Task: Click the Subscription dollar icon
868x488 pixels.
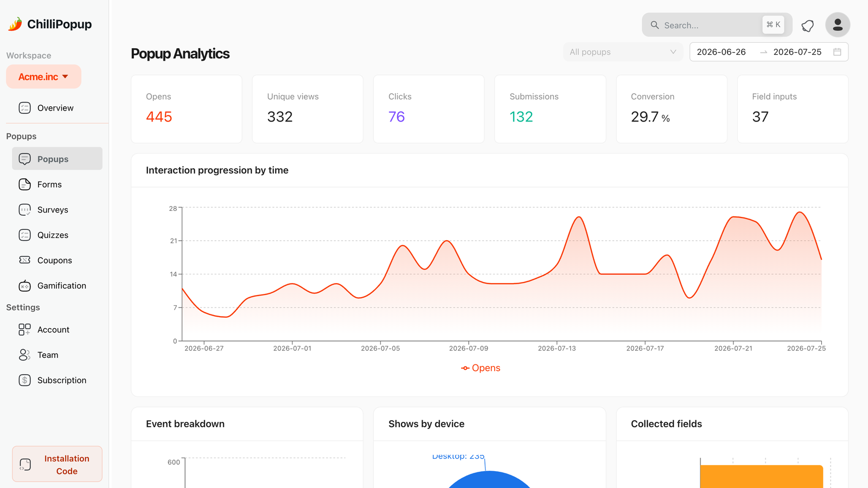Action: (x=25, y=380)
